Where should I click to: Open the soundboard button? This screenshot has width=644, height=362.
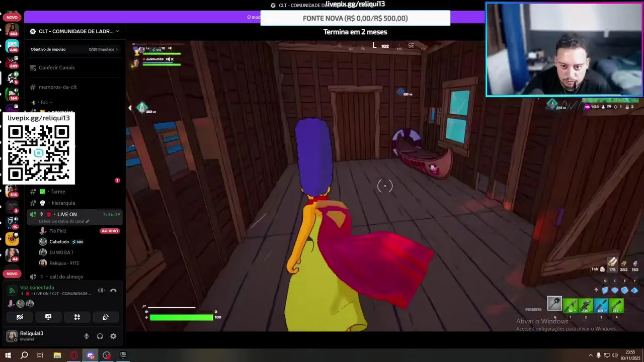click(106, 317)
